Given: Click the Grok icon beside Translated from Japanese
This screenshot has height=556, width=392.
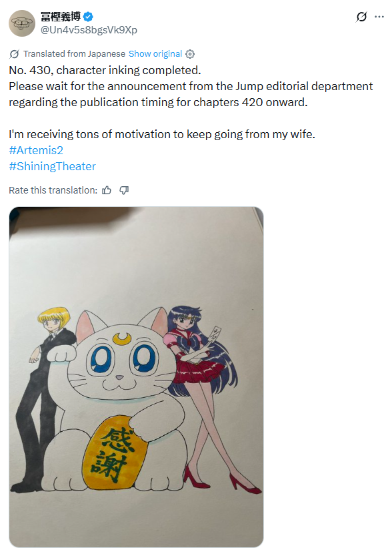Looking at the screenshot, I should pos(14,54).
